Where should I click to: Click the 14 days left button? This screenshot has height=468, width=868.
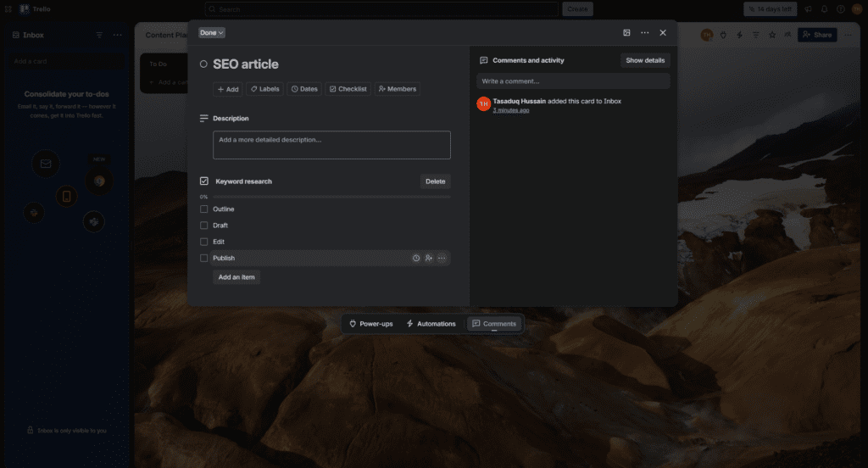coord(770,8)
